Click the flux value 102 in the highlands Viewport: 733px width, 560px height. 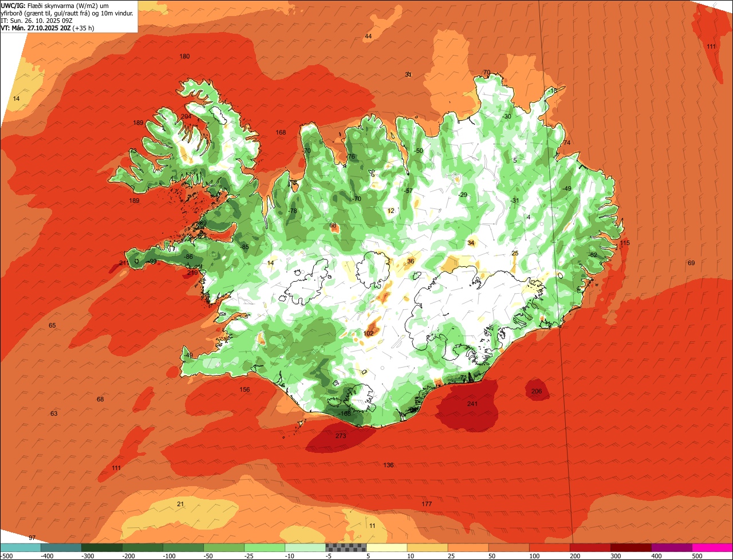point(369,333)
